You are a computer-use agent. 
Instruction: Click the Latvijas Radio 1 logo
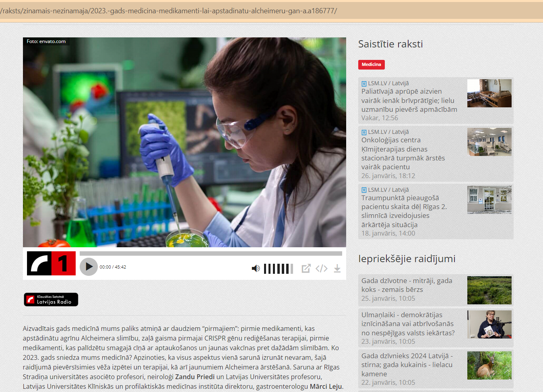coord(51,263)
